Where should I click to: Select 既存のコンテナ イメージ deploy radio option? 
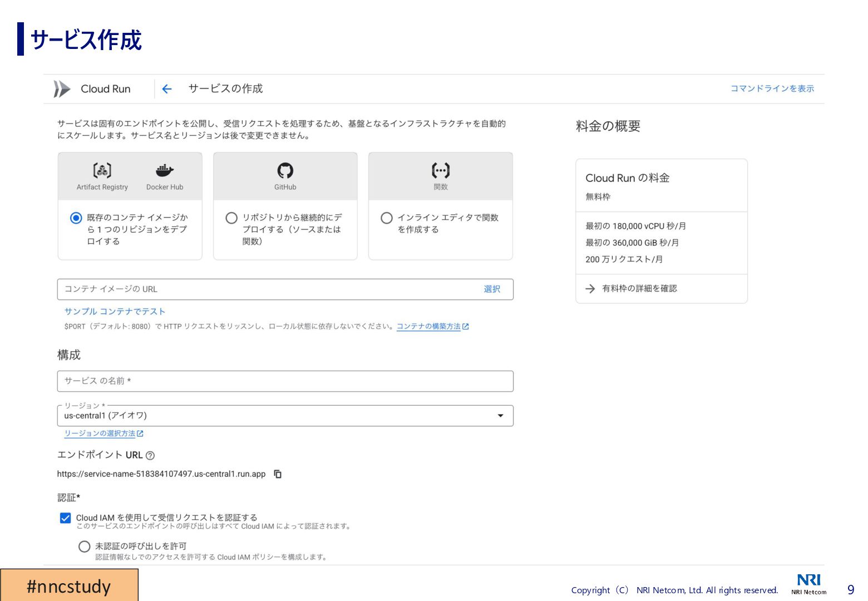click(76, 218)
